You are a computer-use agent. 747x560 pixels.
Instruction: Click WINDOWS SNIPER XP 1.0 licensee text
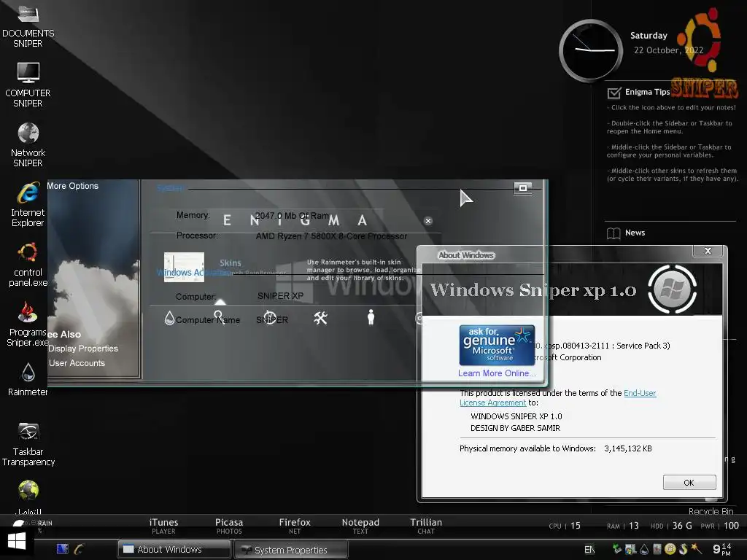tap(516, 416)
